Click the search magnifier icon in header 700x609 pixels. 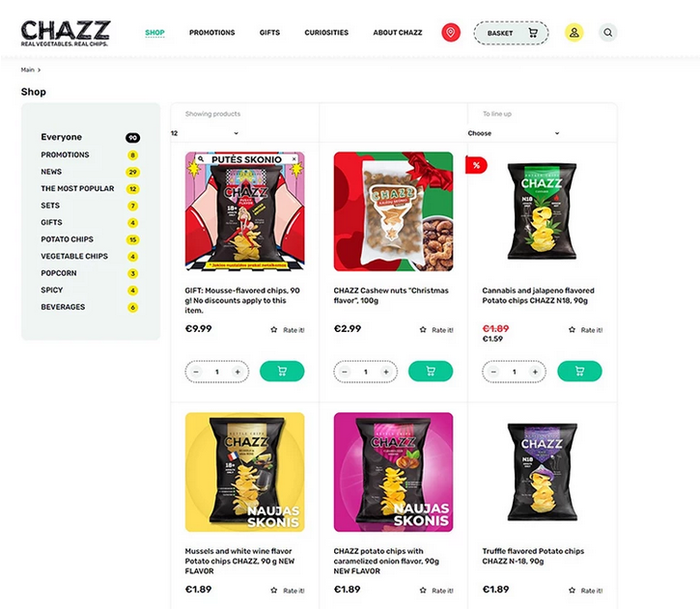tap(607, 33)
